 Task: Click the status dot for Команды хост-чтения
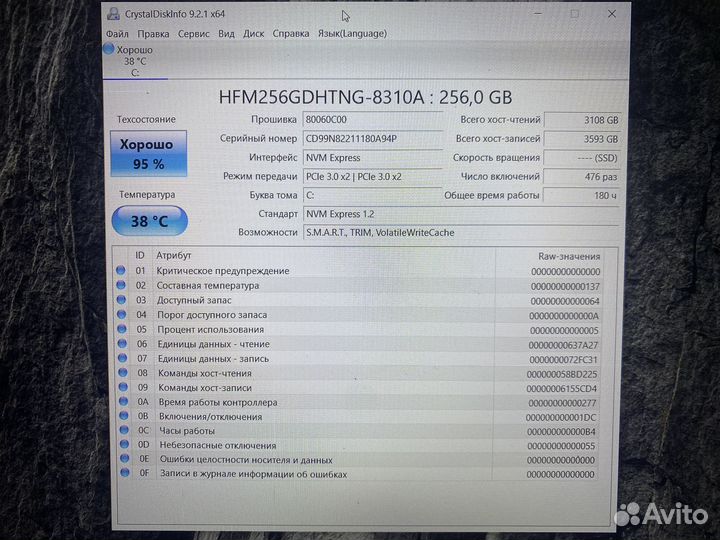tap(123, 372)
